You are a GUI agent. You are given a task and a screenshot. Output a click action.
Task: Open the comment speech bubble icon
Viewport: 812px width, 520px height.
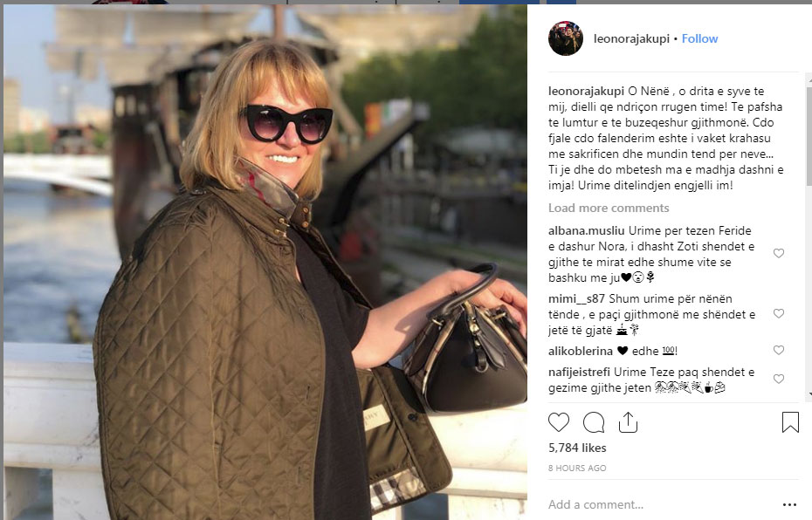(x=594, y=422)
